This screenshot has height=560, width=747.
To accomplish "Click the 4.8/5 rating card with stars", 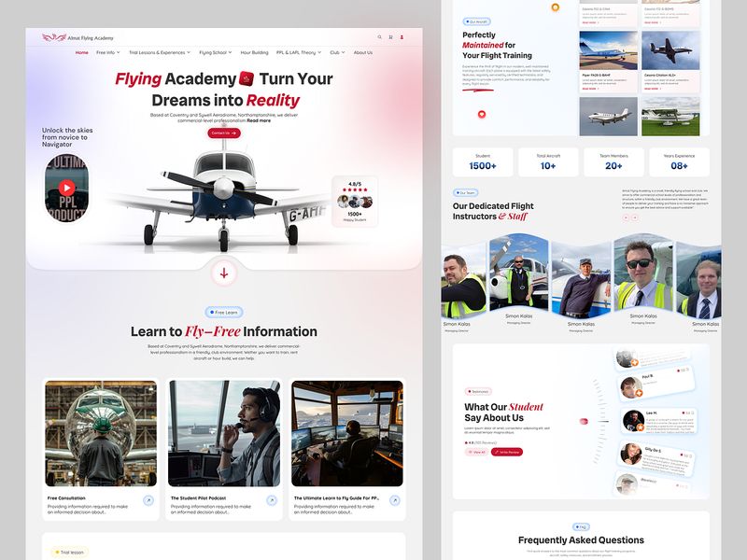I will tap(355, 202).
